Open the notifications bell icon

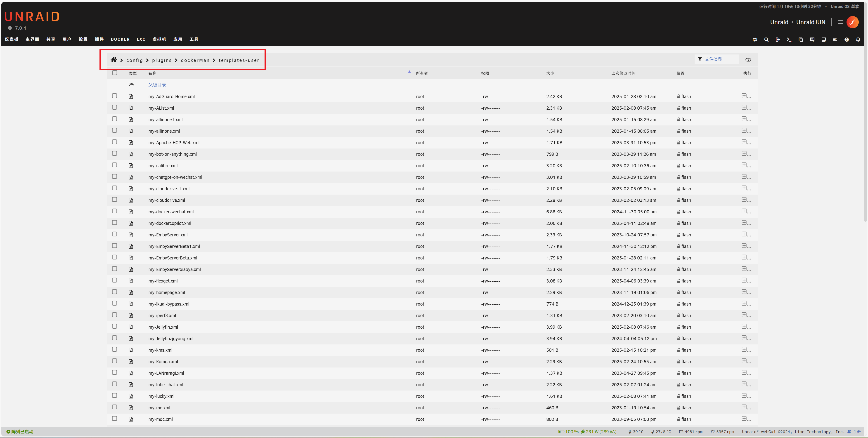pyautogui.click(x=858, y=40)
